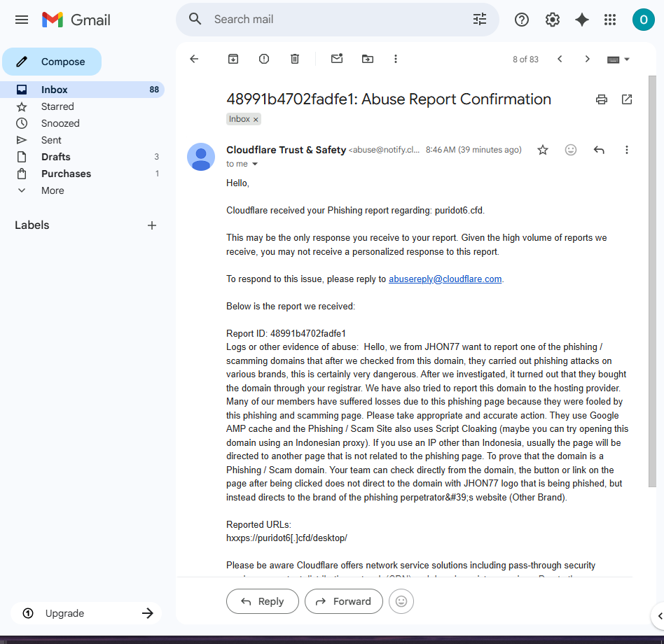Go to newer email arrow

(560, 59)
